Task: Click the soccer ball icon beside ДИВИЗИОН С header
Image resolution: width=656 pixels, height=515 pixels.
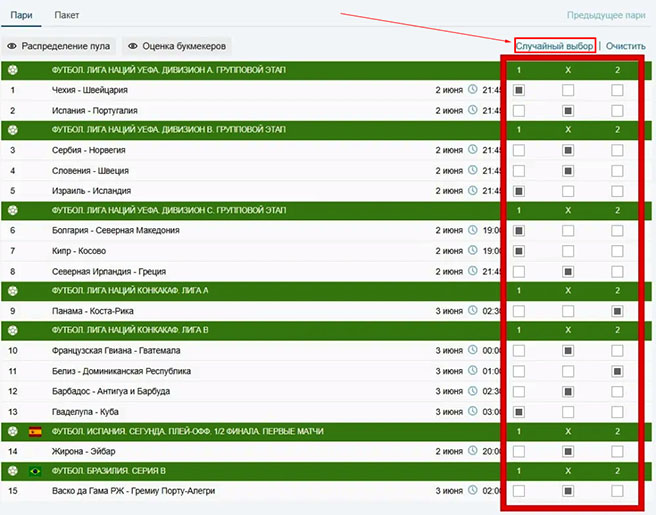Action: click(13, 210)
